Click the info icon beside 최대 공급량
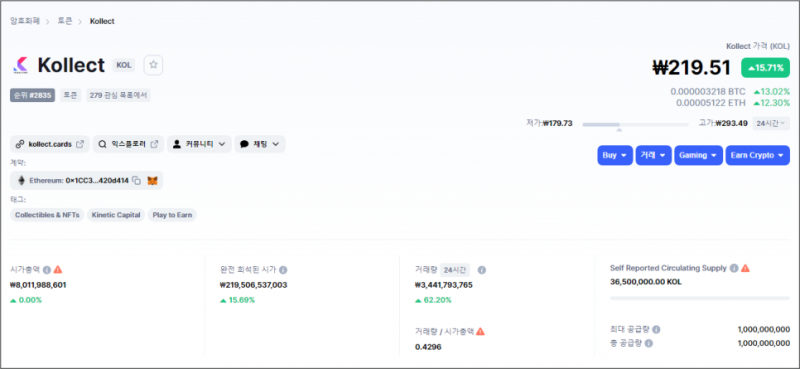Screen dimensions: 800x369 tap(656, 330)
